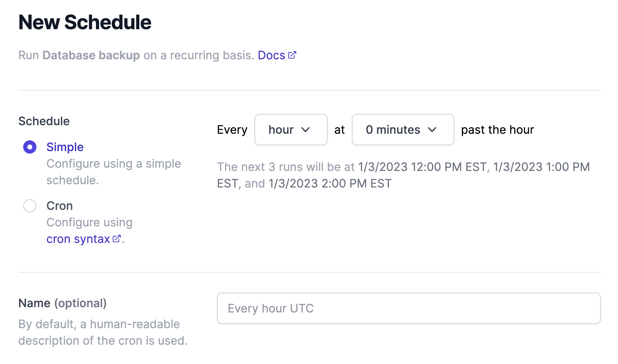Click the chevron arrow in the hour dropdown
Screen dimensions: 618x364
tap(305, 130)
